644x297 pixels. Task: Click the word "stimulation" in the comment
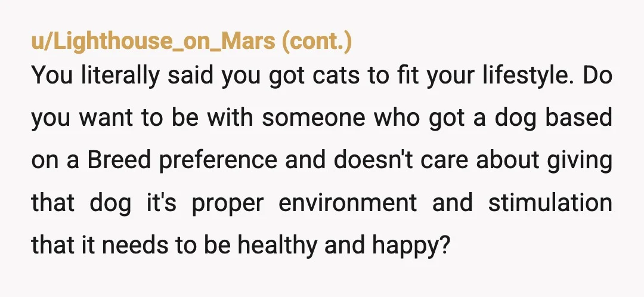tap(550, 202)
